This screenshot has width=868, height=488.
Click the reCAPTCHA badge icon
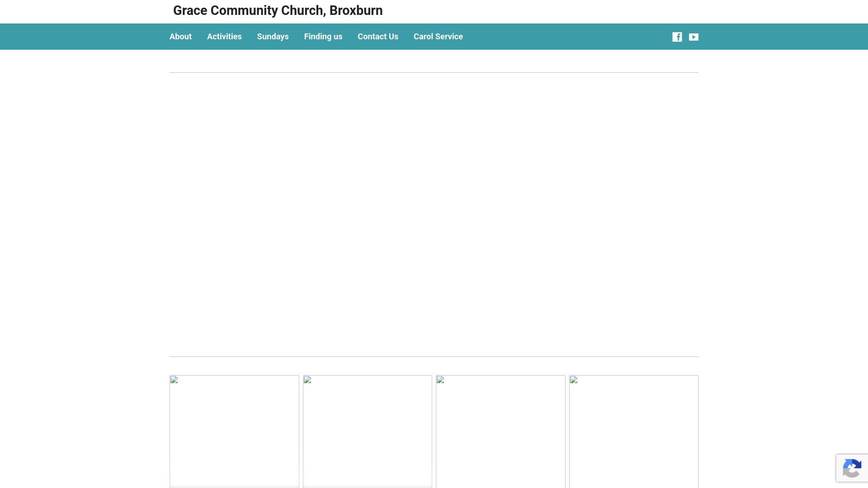pyautogui.click(x=852, y=468)
